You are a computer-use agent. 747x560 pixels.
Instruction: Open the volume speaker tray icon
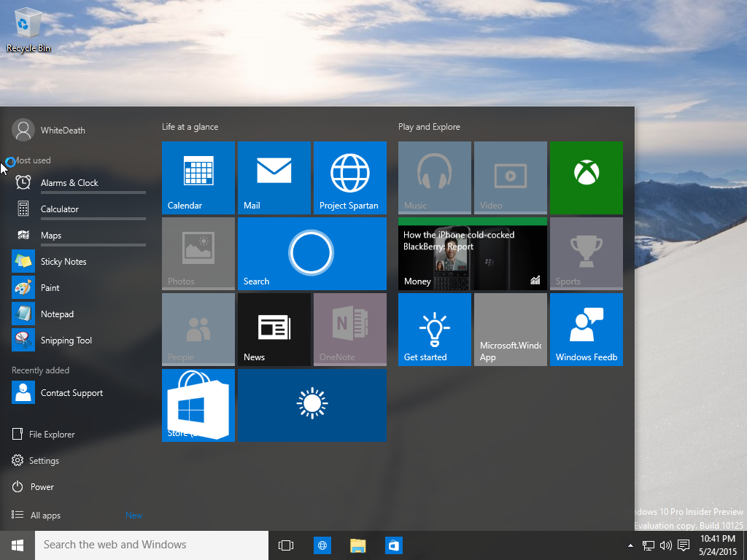point(665,545)
